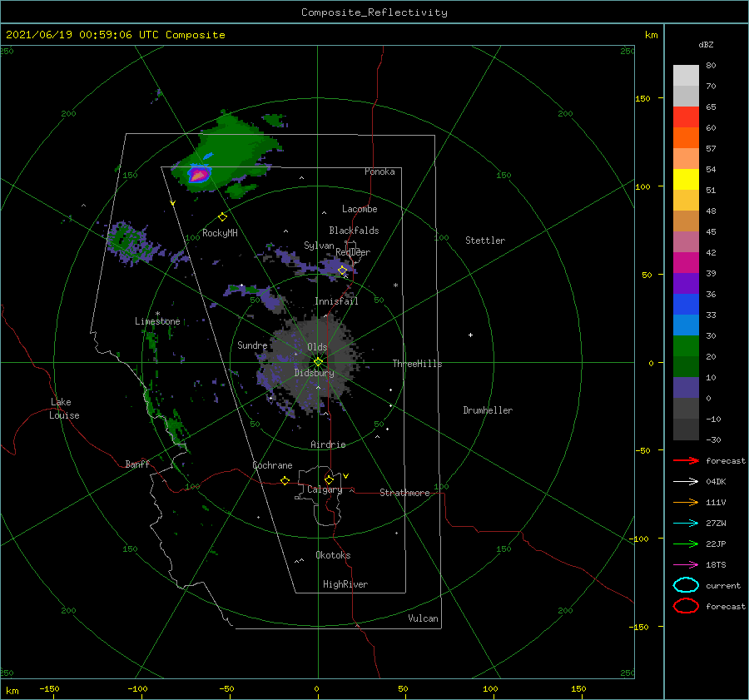
Task: Click the yellow diamond marker at RedDeer
Action: point(343,271)
